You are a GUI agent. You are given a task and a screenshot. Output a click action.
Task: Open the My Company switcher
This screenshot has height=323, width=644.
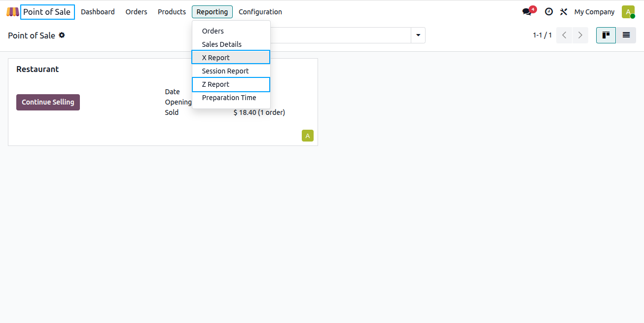pos(594,12)
